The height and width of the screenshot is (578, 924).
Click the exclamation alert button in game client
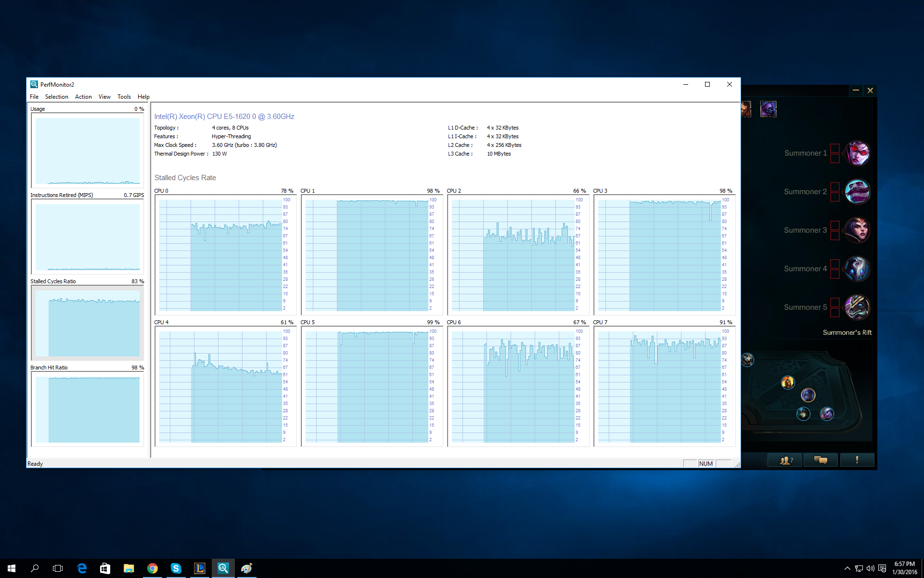point(857,460)
